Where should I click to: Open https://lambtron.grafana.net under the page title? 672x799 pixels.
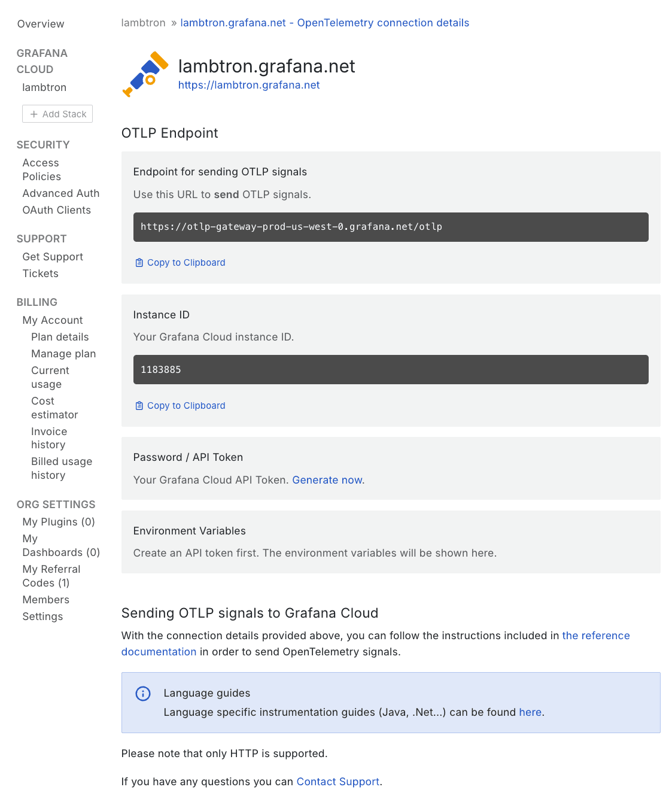248,85
